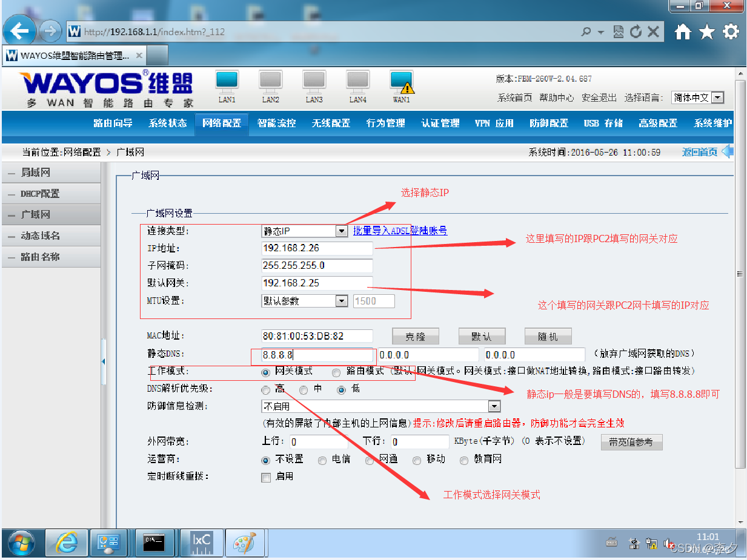
Task: Expand the MTU设置 默认参数 dropdown
Action: [342, 301]
